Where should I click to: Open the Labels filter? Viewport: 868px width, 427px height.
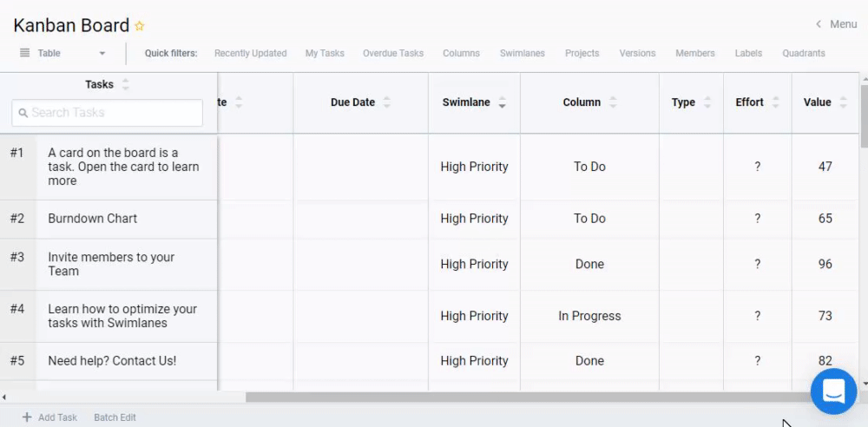pos(748,53)
